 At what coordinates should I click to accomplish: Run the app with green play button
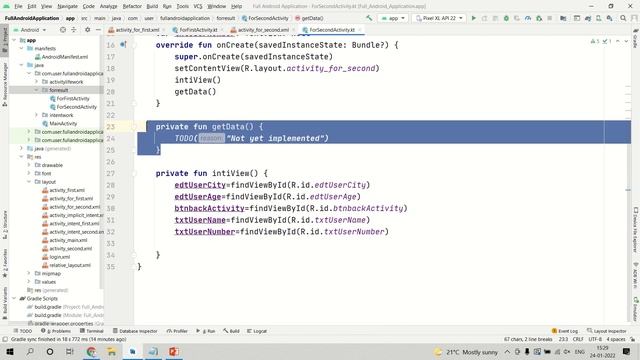[x=473, y=18]
